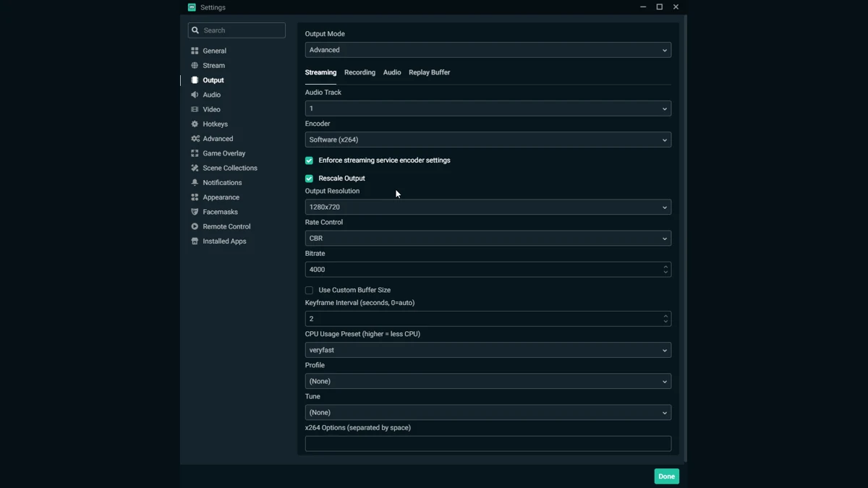Click the Stream globe icon
The width and height of the screenshot is (868, 488).
pos(195,65)
